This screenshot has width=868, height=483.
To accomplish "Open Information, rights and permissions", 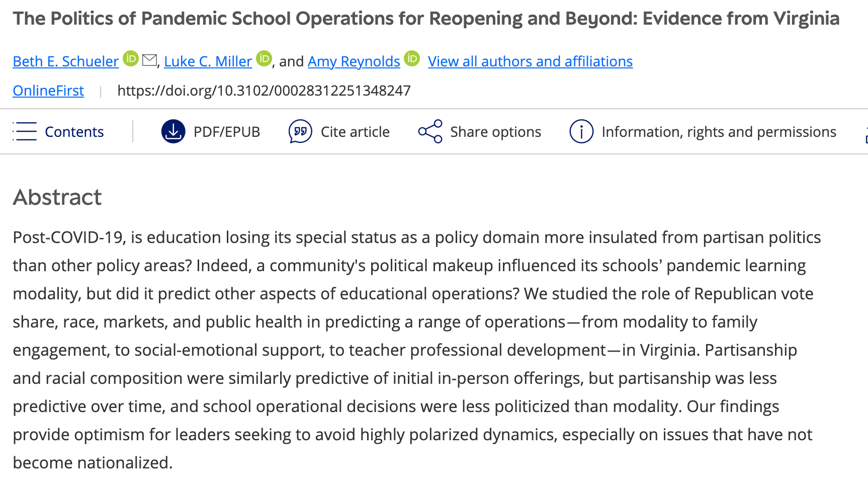I will pyautogui.click(x=719, y=132).
